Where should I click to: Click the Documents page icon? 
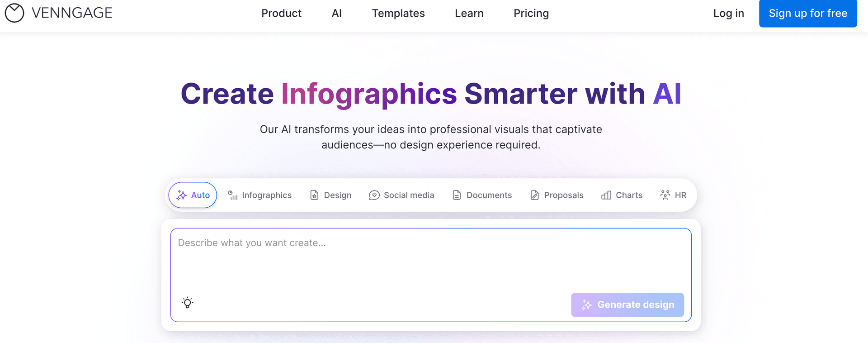click(x=457, y=195)
